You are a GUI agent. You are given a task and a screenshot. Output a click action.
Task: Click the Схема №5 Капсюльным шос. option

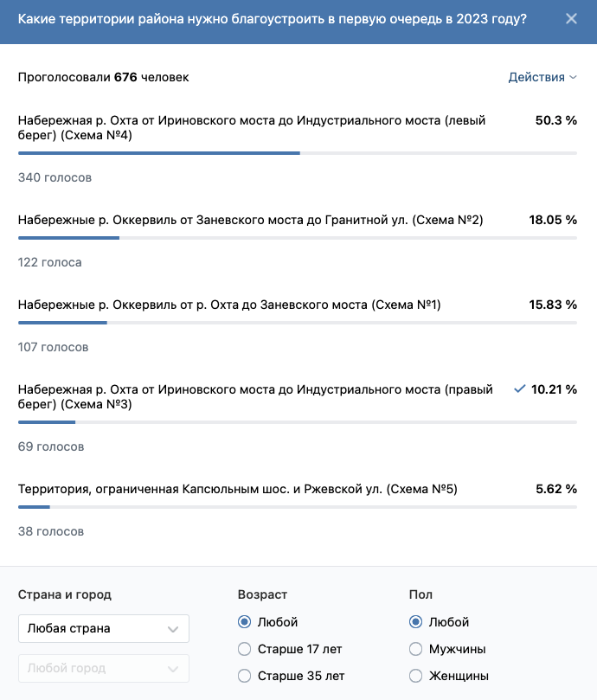point(238,489)
